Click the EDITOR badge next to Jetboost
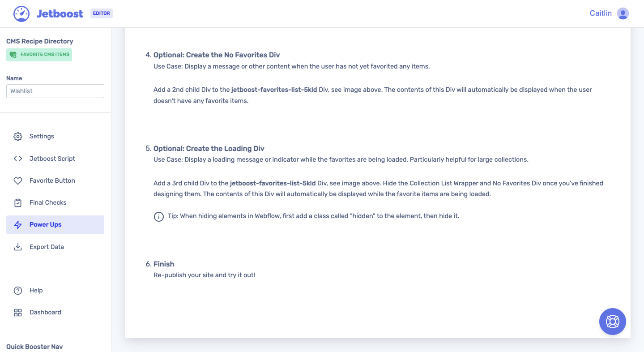 pyautogui.click(x=101, y=13)
